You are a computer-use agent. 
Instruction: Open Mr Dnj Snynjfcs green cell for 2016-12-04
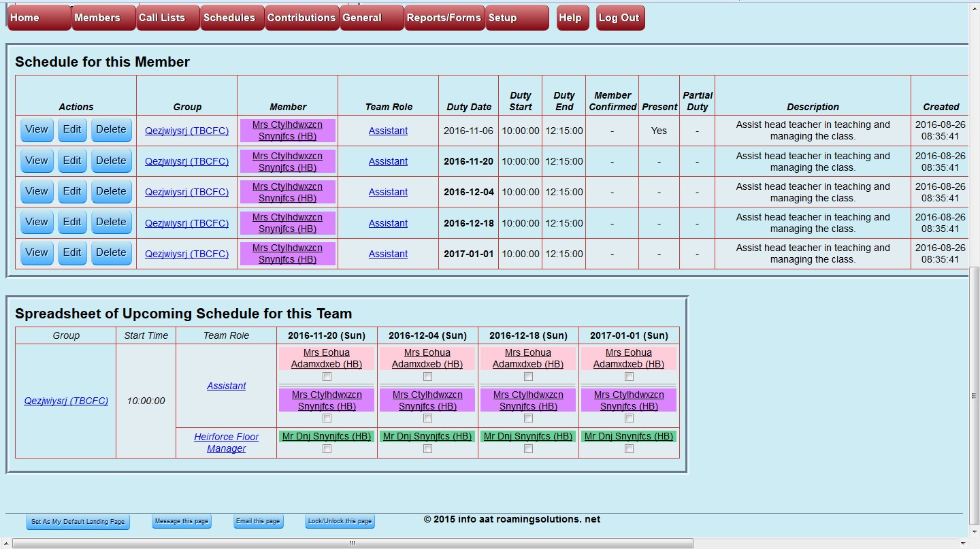point(427,436)
